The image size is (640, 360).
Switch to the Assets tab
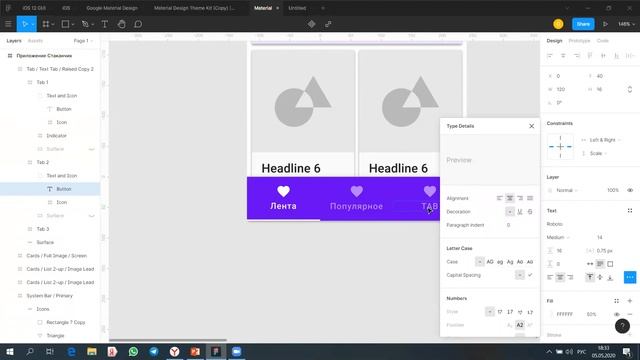pos(35,41)
